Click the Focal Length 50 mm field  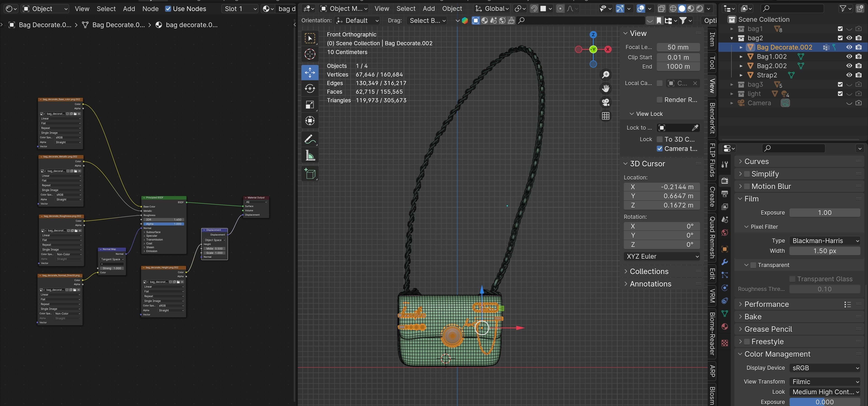(x=678, y=48)
